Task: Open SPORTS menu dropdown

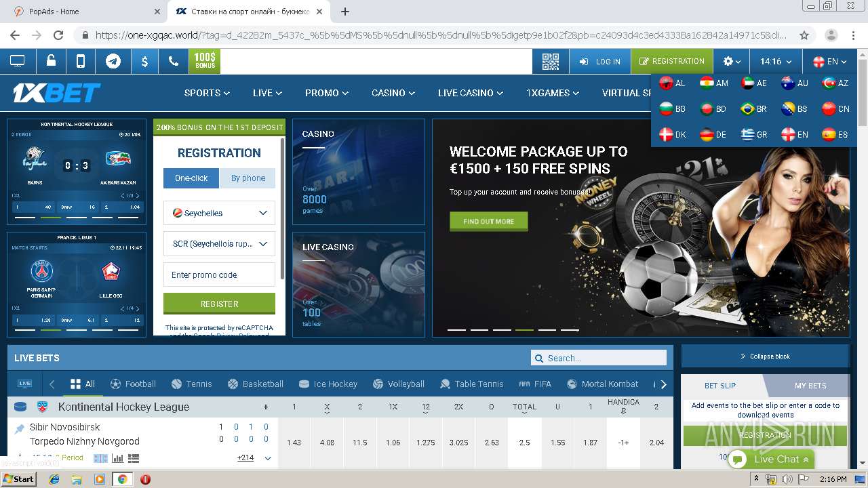Action: point(207,93)
